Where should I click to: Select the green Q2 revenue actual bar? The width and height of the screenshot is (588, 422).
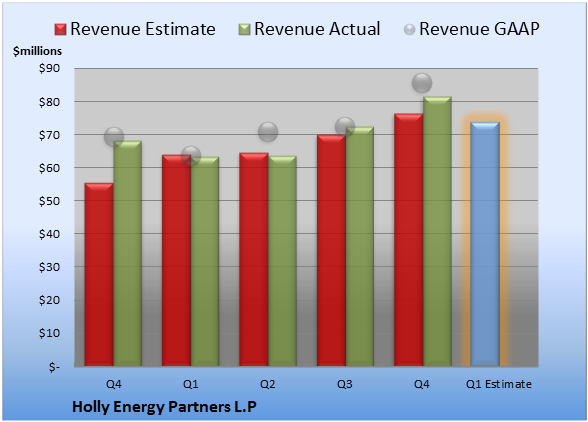(x=282, y=261)
